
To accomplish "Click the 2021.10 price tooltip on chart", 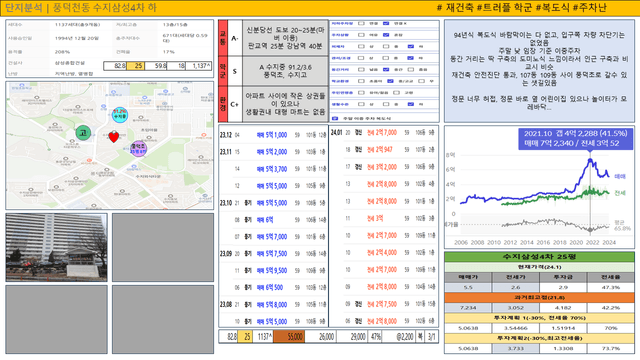I will (576, 139).
